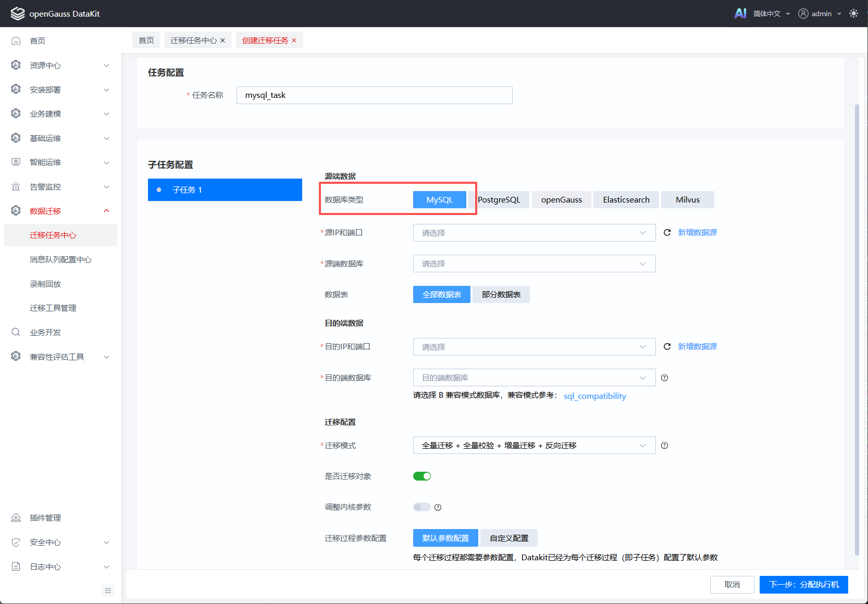868x604 pixels.
Task: Show help for 目的端数据库 field
Action: pyautogui.click(x=664, y=378)
